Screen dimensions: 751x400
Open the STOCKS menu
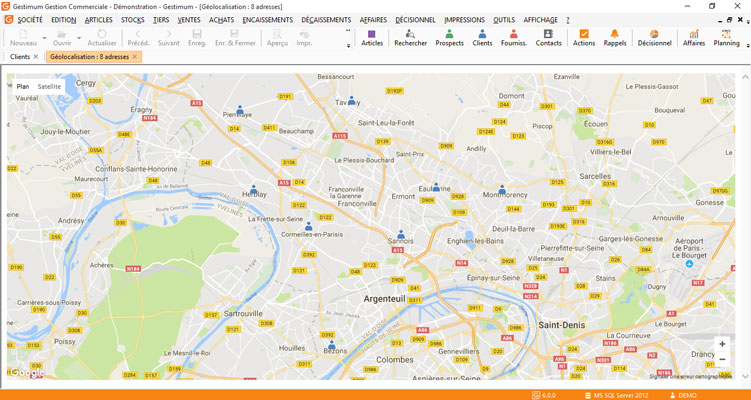(133, 20)
